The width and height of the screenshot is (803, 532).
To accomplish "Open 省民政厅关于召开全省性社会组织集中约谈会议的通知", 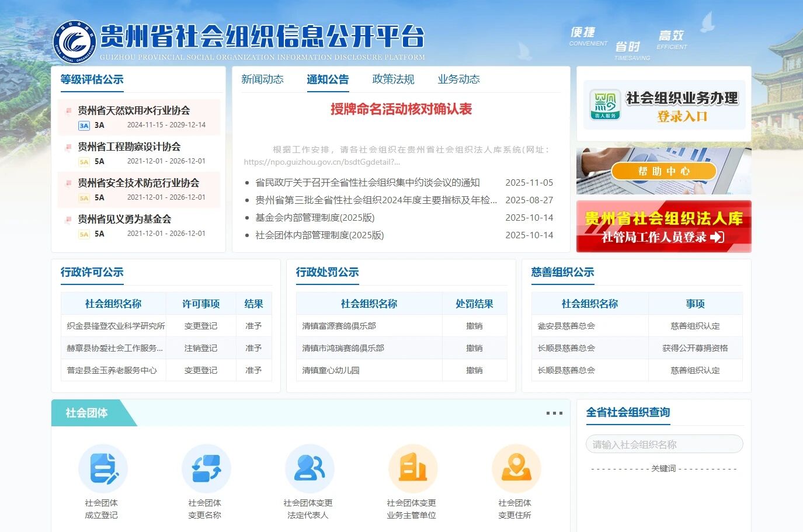I will click(367, 182).
